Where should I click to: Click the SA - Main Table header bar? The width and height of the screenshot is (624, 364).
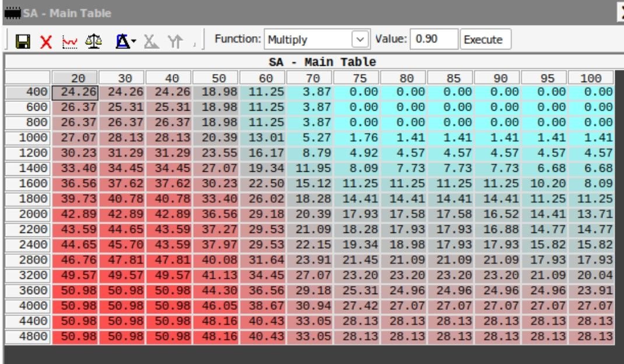(322, 62)
